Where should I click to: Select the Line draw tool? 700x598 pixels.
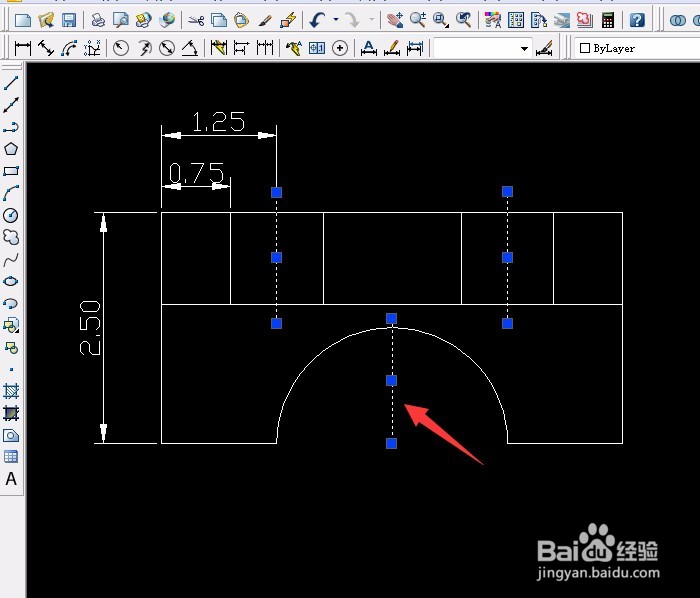[x=11, y=83]
